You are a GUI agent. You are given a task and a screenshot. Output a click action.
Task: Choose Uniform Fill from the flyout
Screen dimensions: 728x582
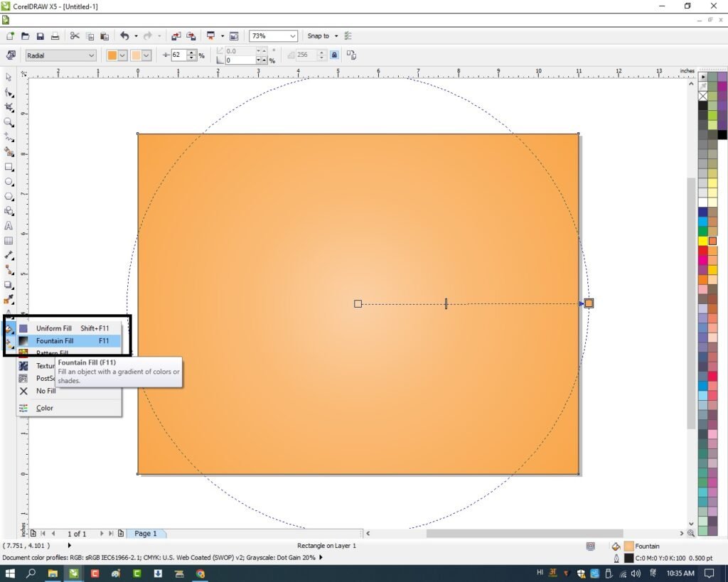point(70,328)
